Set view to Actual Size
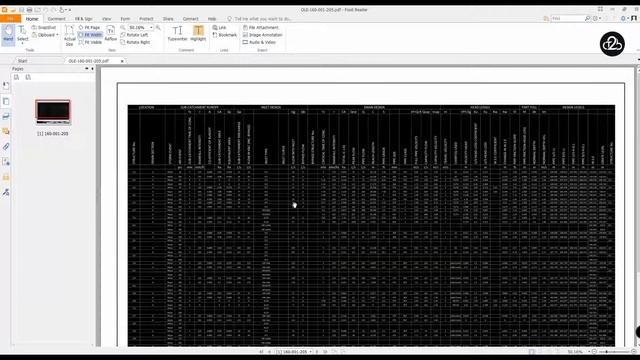The image size is (640, 360). (69, 35)
